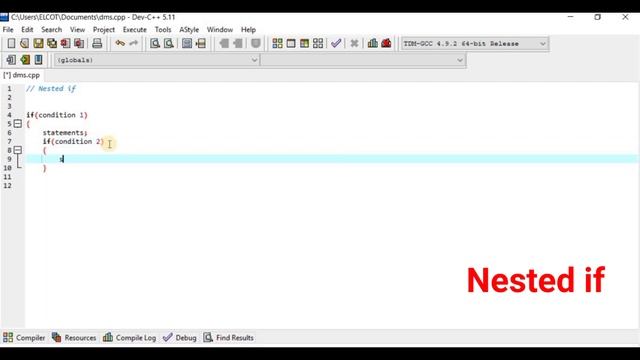
Task: Click the Compile & Run icon
Action: pos(304,43)
